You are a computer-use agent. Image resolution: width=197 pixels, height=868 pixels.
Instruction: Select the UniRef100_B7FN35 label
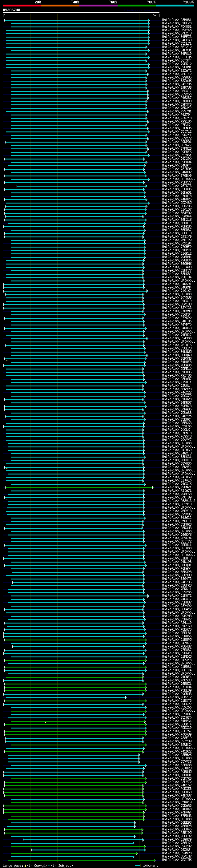click(177, 128)
